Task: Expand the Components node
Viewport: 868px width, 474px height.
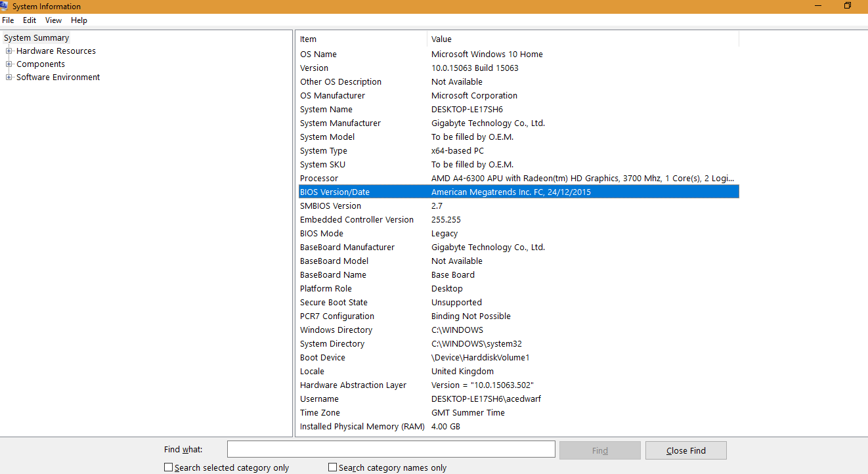Action: (9, 64)
